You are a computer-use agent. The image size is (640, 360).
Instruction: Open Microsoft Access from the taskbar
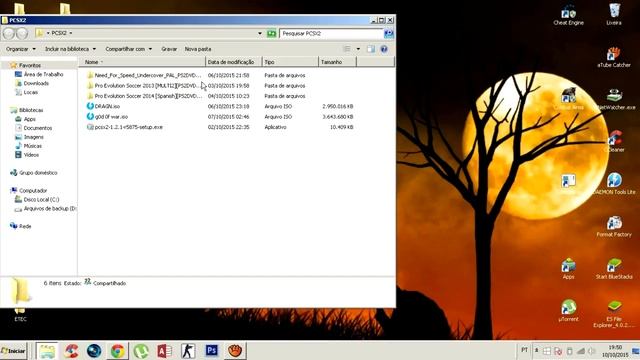pos(164,351)
